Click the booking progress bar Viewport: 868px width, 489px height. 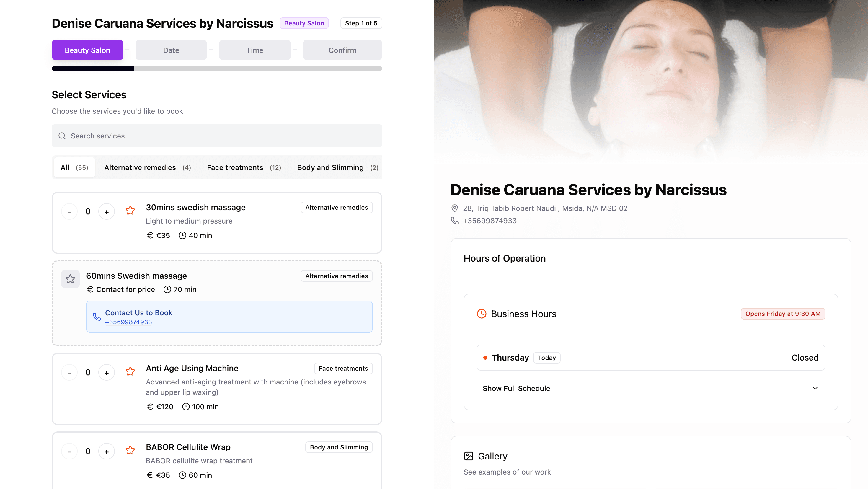point(217,69)
